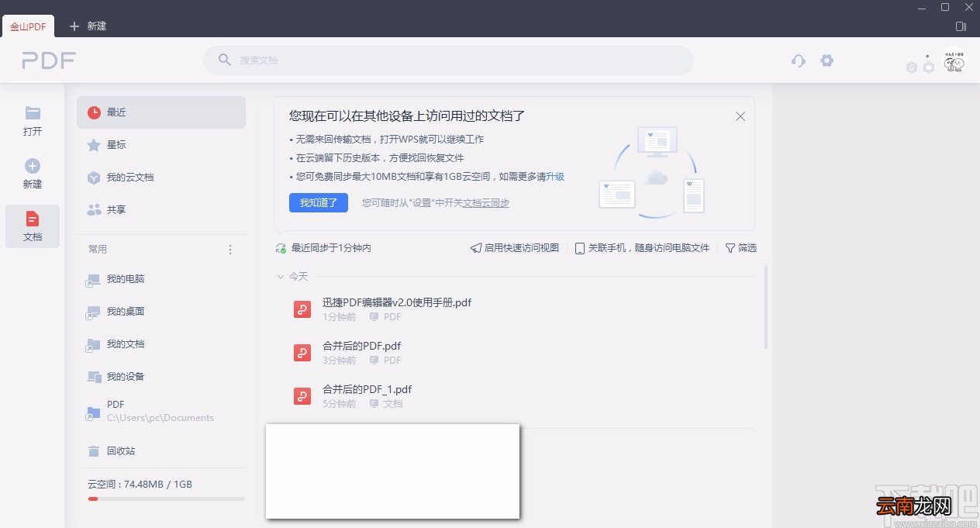Screen dimensions: 980x528
Task: Switch to the 金山PDF tab
Action: point(28,26)
